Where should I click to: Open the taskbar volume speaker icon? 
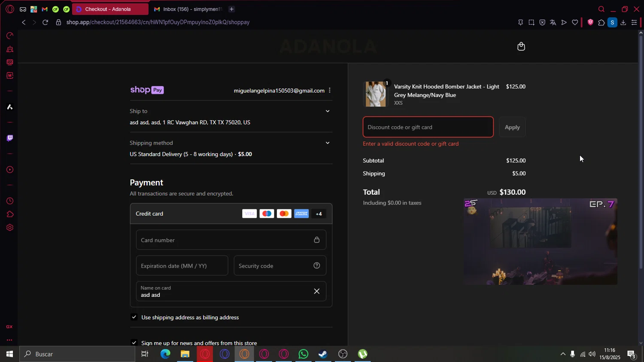pyautogui.click(x=592, y=354)
